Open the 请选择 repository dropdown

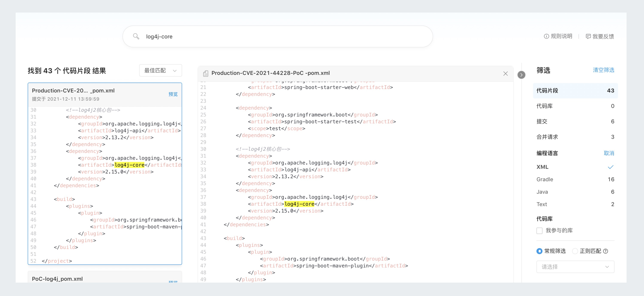coord(575,267)
